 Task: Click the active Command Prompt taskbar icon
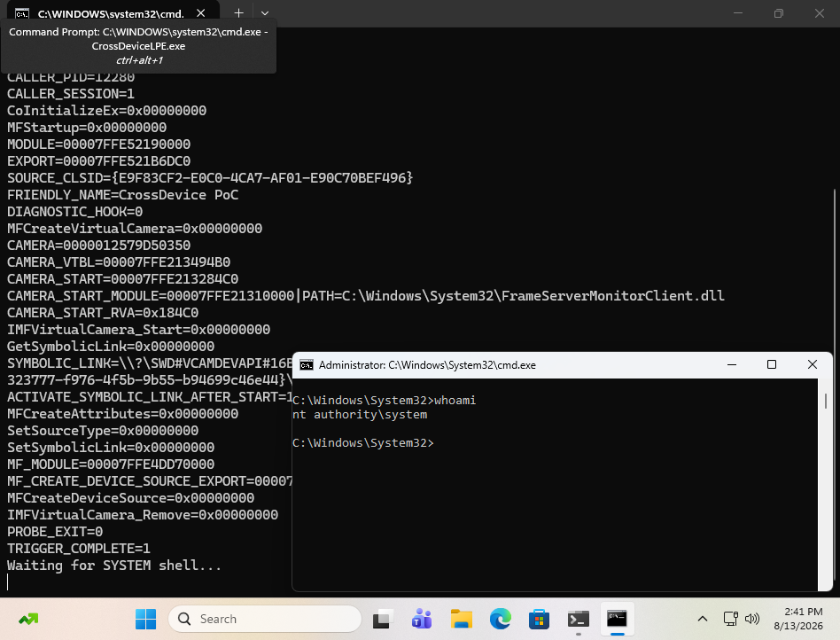617,619
